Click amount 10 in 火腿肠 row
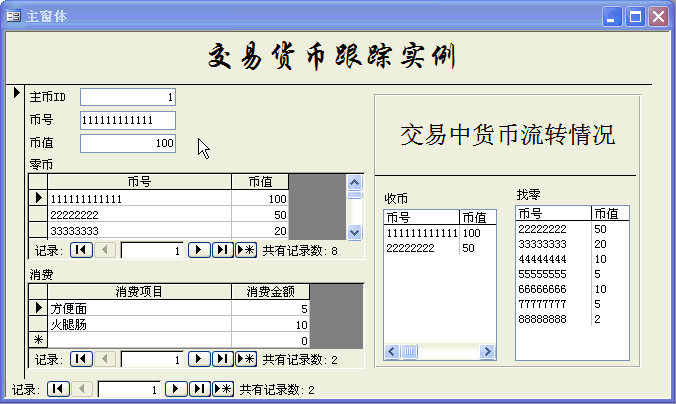Viewport: 676px width, 404px height. 270,324
